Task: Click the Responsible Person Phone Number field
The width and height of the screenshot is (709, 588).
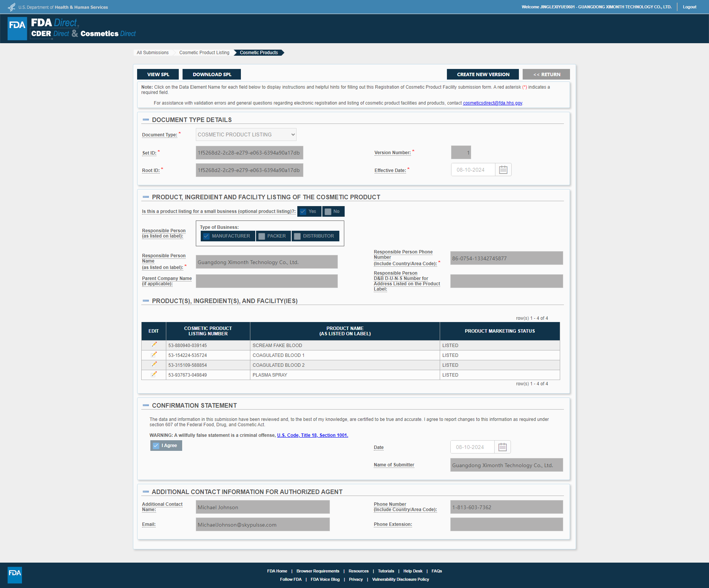Action: click(506, 258)
